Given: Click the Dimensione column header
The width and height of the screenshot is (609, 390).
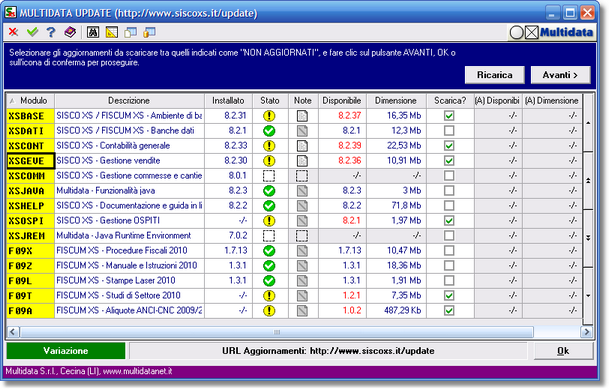Looking at the screenshot, I should pyautogui.click(x=396, y=101).
